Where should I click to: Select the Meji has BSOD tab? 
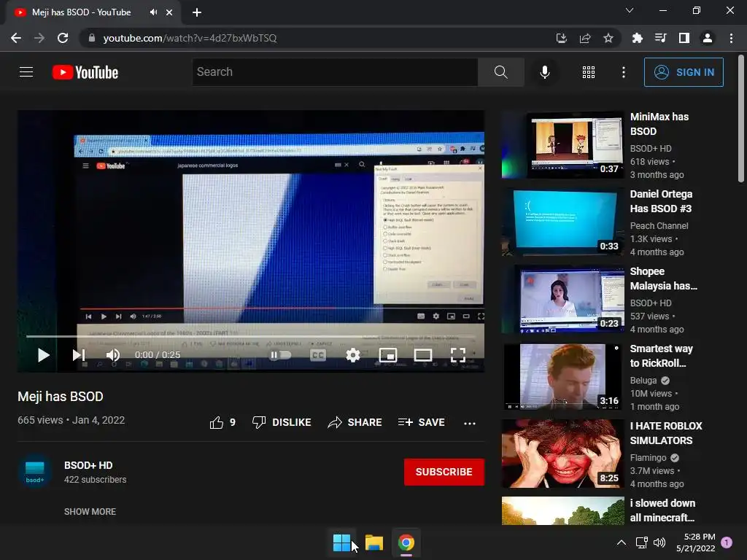point(93,12)
